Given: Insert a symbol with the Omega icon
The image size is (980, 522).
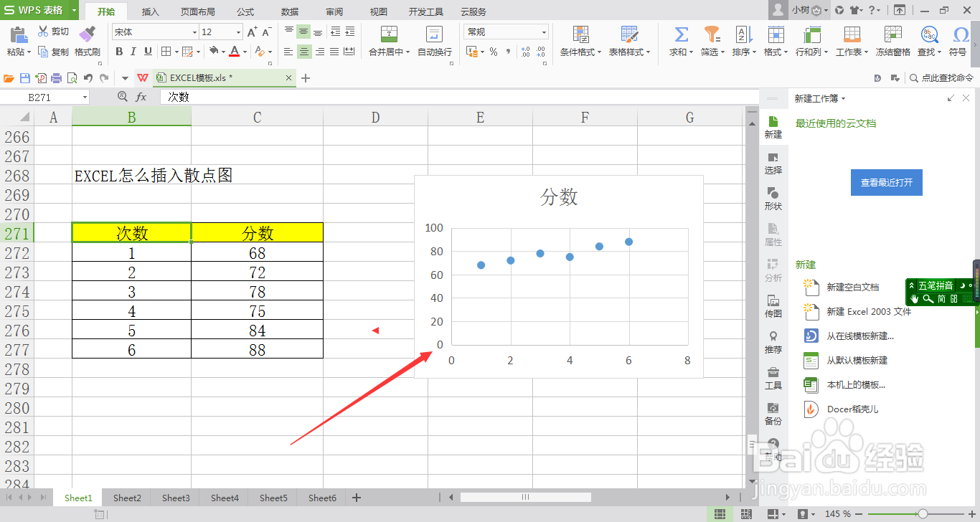Looking at the screenshot, I should (x=961, y=34).
